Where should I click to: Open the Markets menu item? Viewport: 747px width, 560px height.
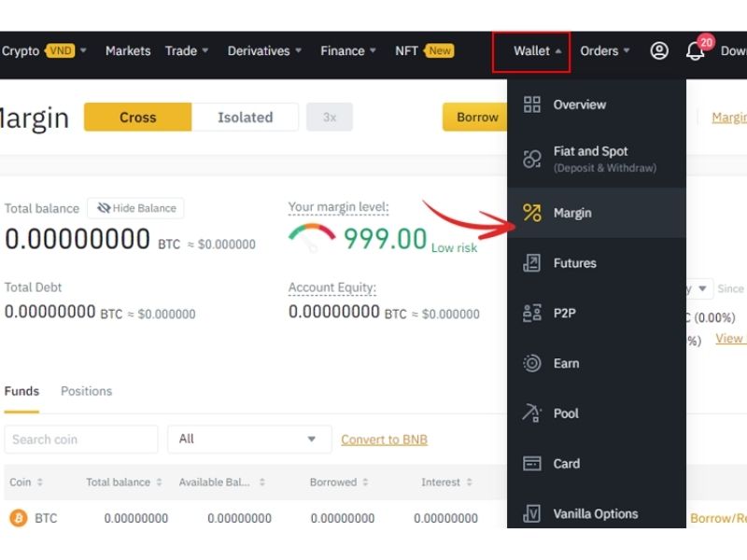(128, 50)
